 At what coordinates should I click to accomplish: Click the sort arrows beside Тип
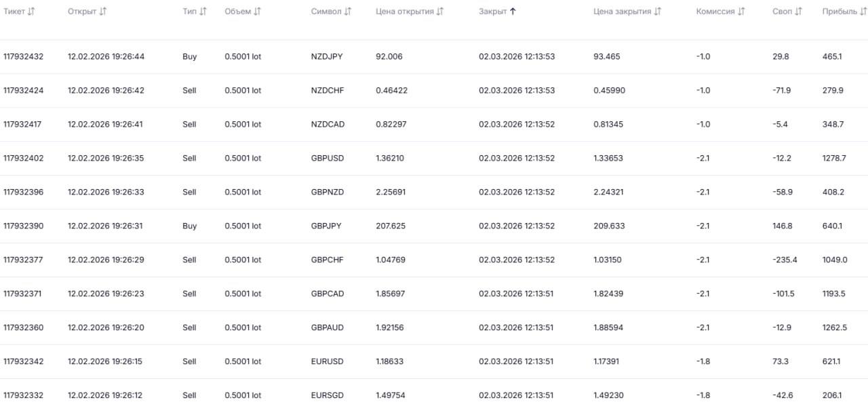[x=203, y=12]
